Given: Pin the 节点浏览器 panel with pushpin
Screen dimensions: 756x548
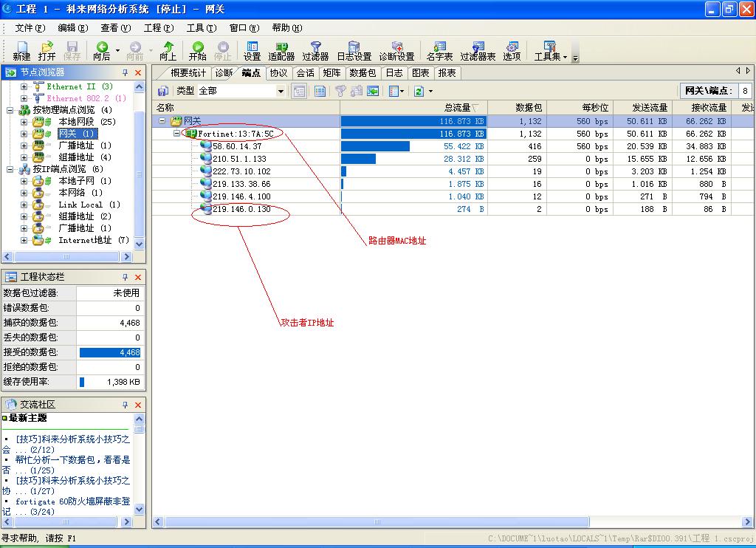Looking at the screenshot, I should (x=125, y=72).
